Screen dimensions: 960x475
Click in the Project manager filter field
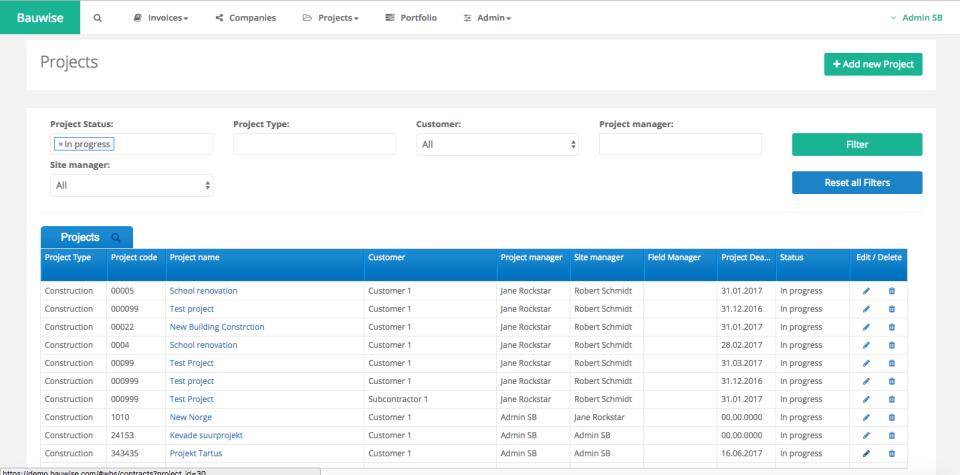[x=680, y=144]
